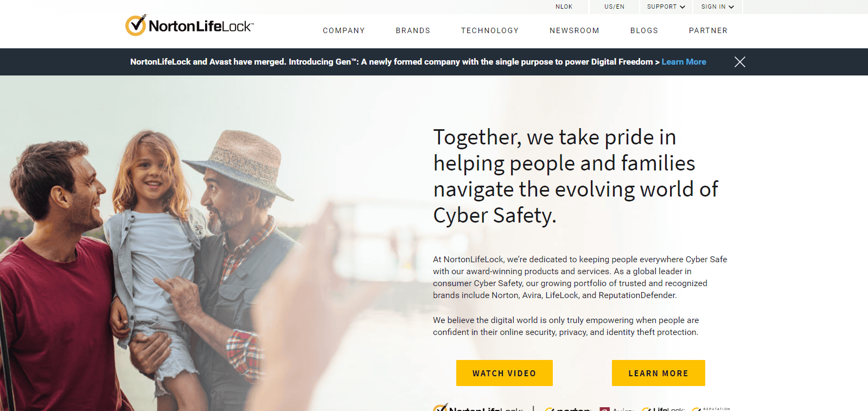Follow the Learn More link in the banner
This screenshot has width=868, height=411.
click(x=684, y=62)
